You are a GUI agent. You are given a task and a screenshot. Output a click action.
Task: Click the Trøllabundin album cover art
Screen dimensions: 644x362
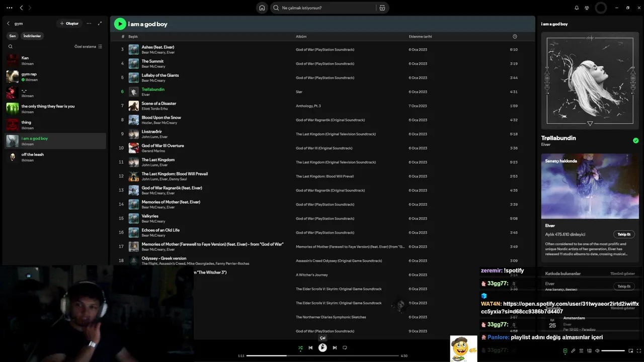(590, 81)
